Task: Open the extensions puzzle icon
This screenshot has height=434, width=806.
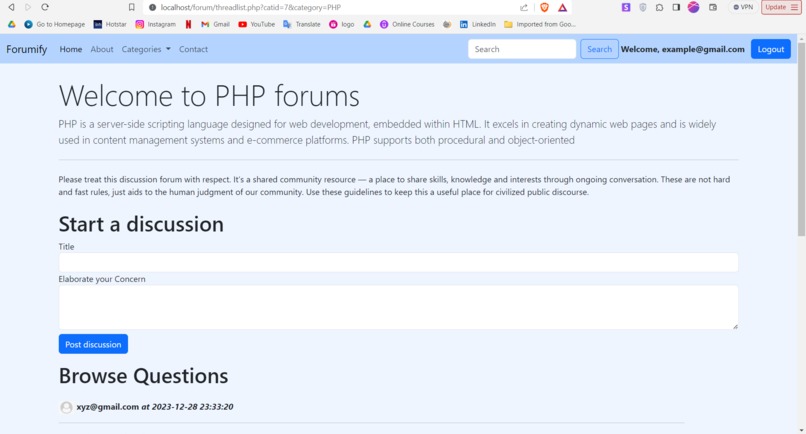Action: [660, 7]
